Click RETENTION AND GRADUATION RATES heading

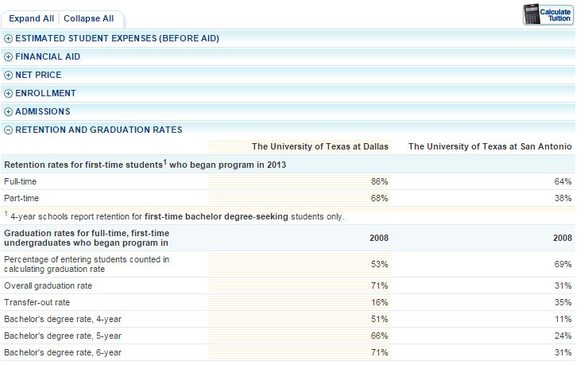click(99, 130)
